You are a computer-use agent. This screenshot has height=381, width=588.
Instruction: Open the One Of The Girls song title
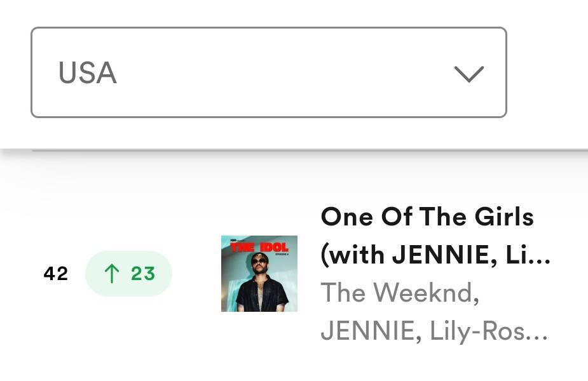(427, 217)
